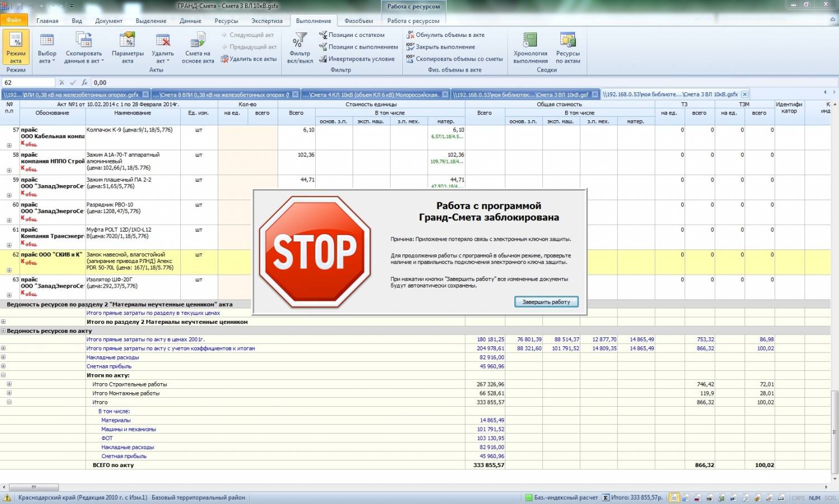The image size is (839, 504).
Task: Collapse the Итоги по акту section
Action: (x=3, y=375)
